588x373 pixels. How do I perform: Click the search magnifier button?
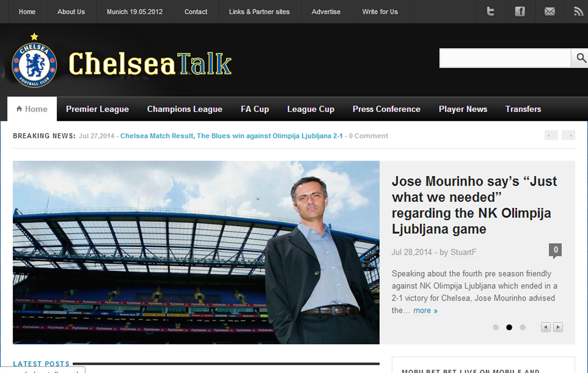(x=580, y=58)
